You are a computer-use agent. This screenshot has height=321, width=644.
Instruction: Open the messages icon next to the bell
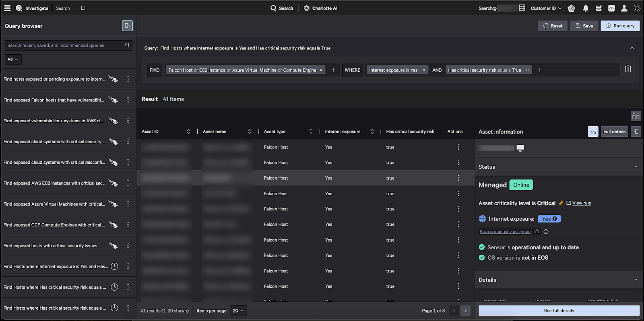point(599,8)
